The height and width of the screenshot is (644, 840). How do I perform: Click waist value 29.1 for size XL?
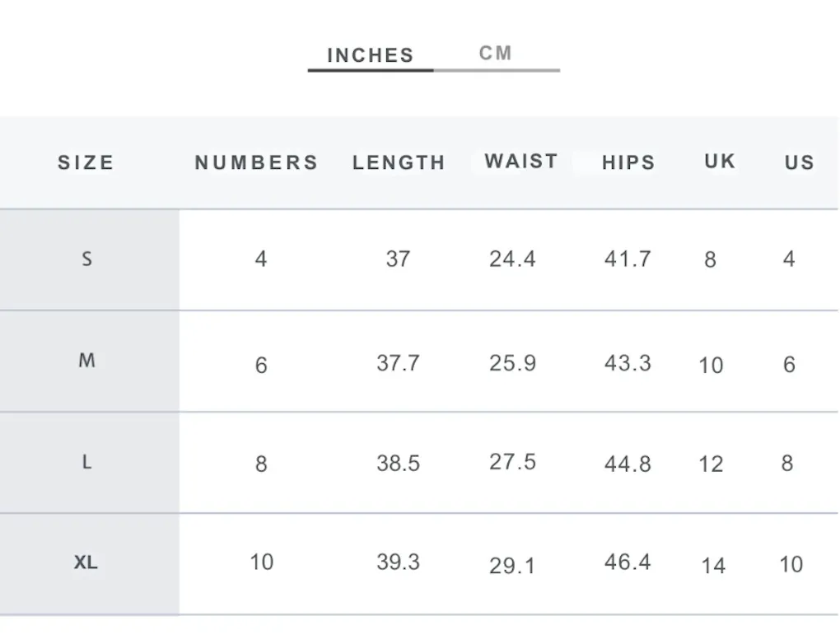pyautogui.click(x=512, y=566)
